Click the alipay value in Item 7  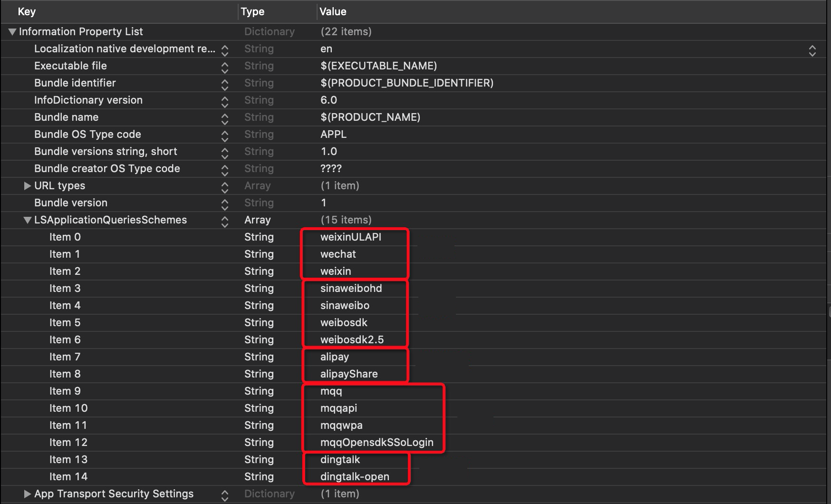[335, 357]
